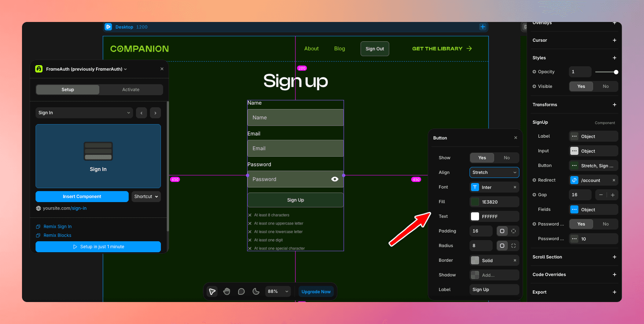The height and width of the screenshot is (324, 644).
Task: Clear the Inter font with its x
Action: (x=515, y=187)
